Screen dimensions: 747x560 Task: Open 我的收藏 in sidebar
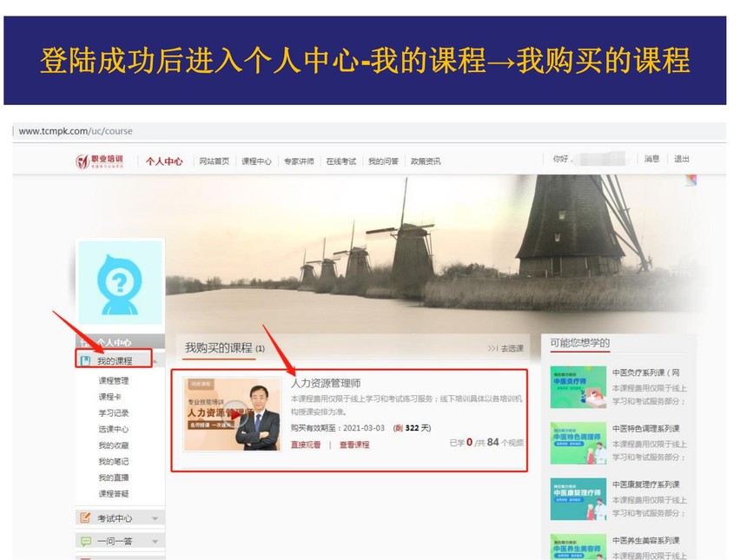point(114,445)
